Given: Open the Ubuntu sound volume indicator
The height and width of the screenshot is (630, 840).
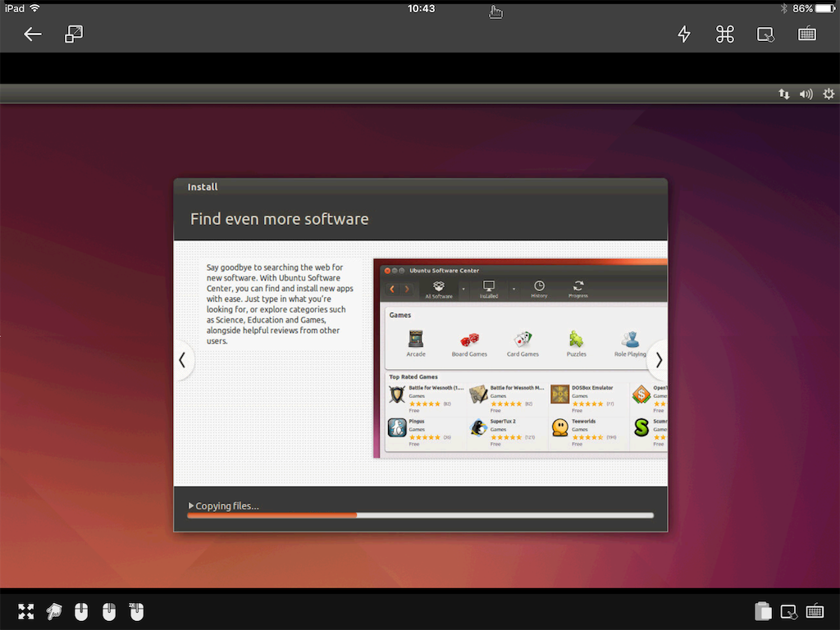Looking at the screenshot, I should [806, 94].
